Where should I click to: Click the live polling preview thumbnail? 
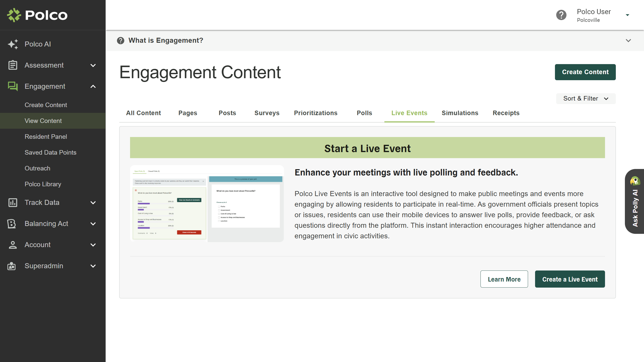pyautogui.click(x=207, y=204)
